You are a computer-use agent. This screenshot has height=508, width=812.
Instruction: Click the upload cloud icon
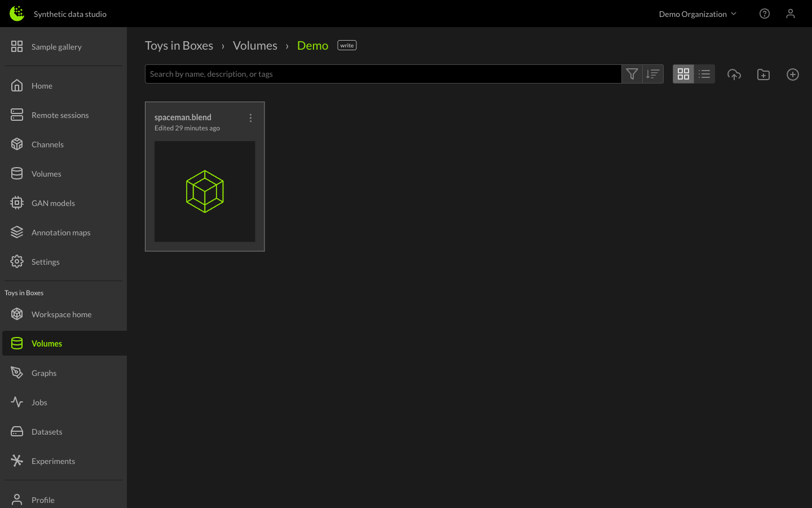(x=734, y=74)
